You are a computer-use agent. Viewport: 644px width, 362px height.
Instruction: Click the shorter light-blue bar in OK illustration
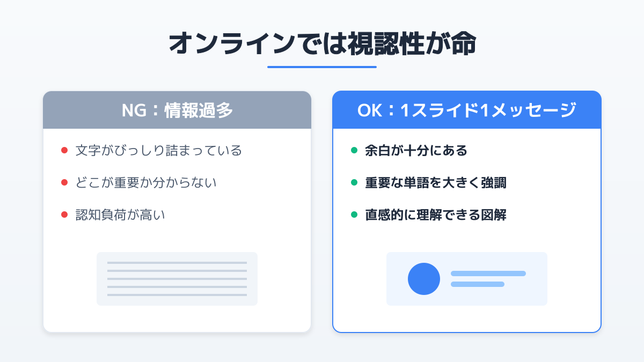(478, 284)
